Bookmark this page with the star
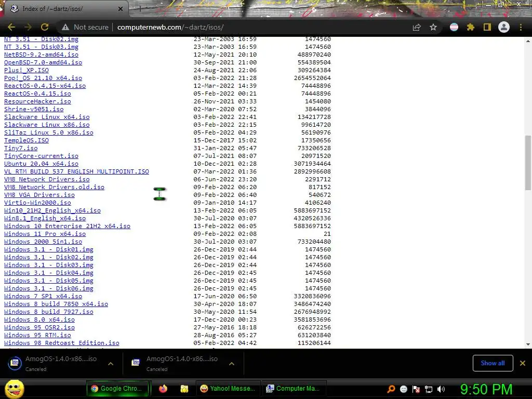Viewport: 532px width, 399px height. (433, 27)
